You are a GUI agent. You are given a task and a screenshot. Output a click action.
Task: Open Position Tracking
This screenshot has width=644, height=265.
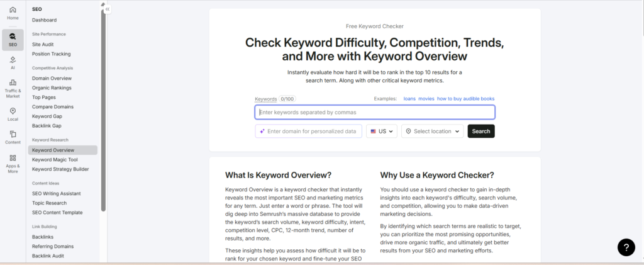click(52, 54)
